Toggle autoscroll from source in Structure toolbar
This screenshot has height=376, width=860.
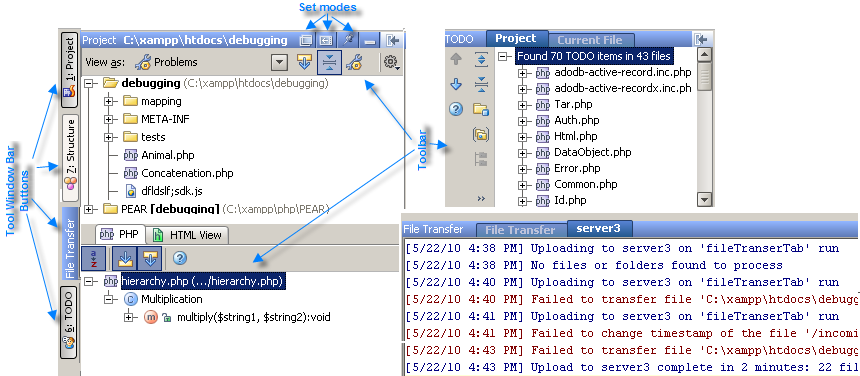(149, 259)
